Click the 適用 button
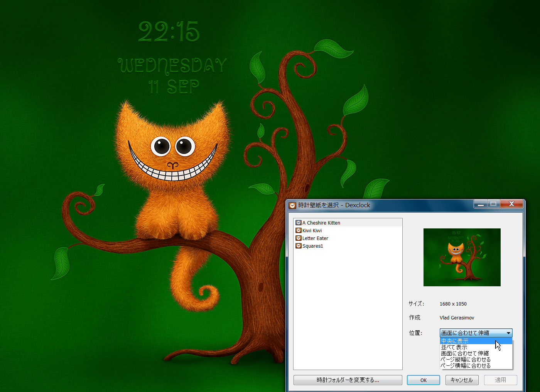The width and height of the screenshot is (540, 392). (501, 380)
